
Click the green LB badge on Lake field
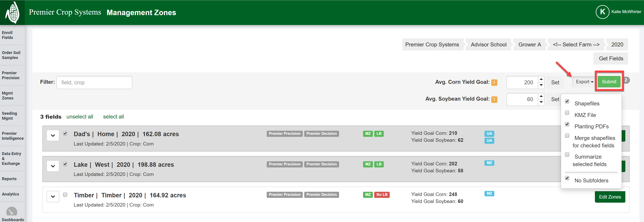[379, 164]
